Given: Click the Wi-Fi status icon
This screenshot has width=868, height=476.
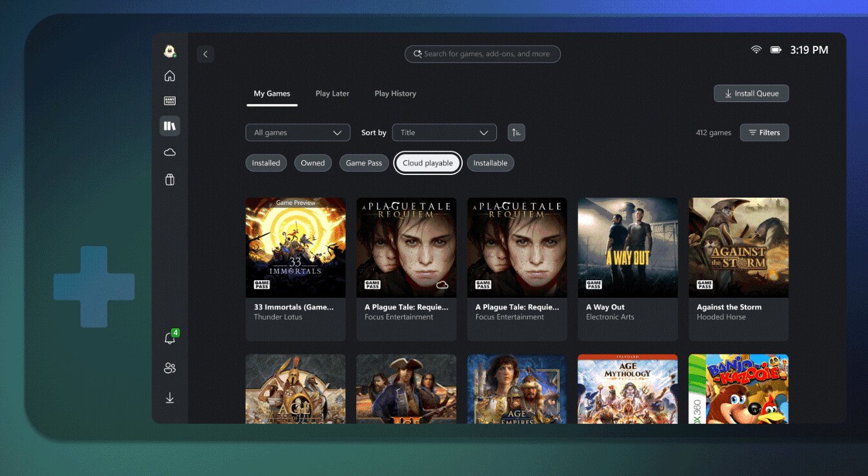Looking at the screenshot, I should [x=756, y=50].
